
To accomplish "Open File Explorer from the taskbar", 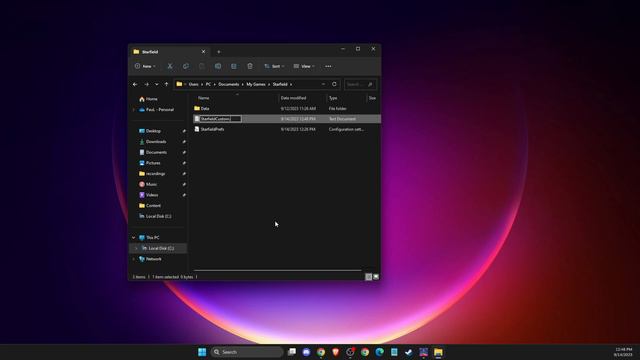I will click(438, 352).
